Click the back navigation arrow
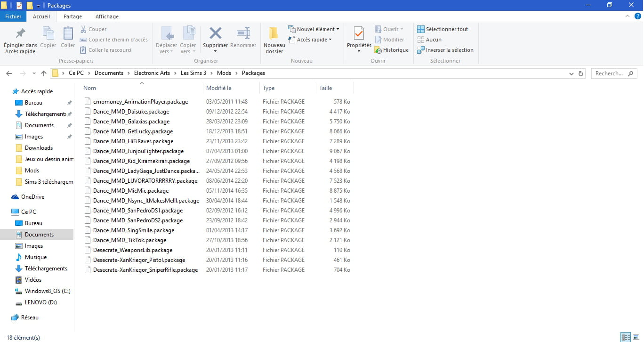This screenshot has width=644, height=342. (x=9, y=73)
